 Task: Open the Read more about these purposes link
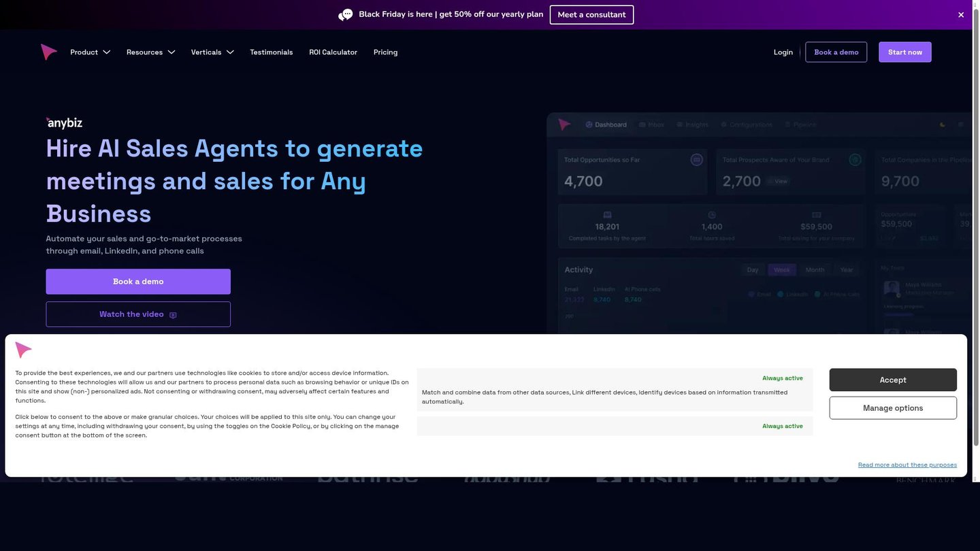click(x=907, y=465)
